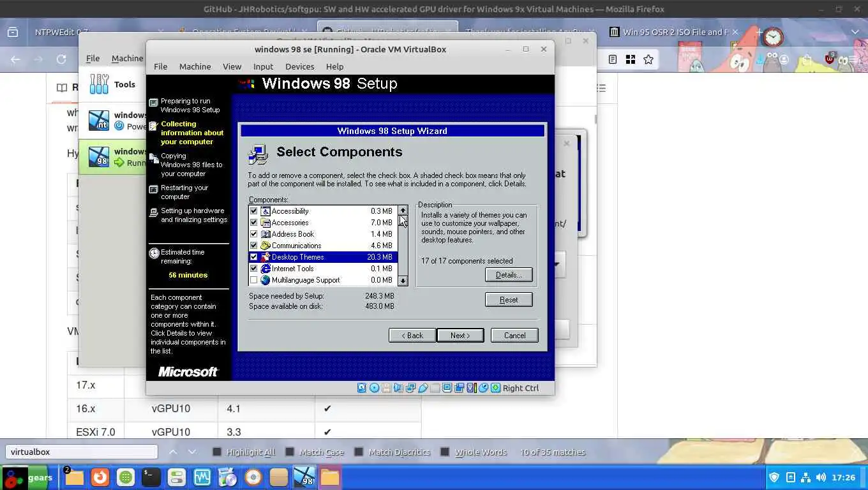
Task: Check the Multilanguage Support checkbox
Action: point(253,280)
